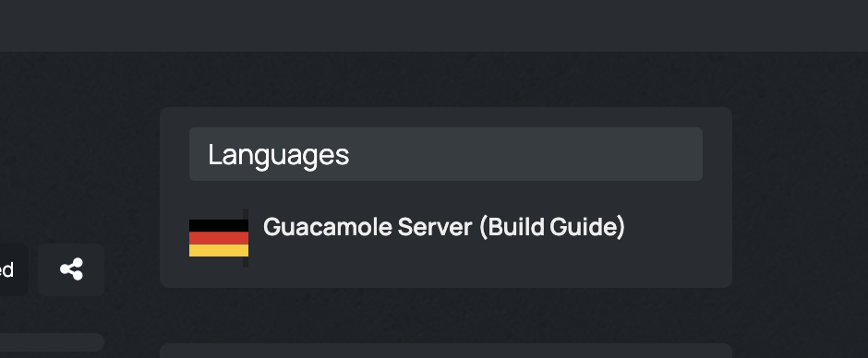Click the word "Server" in the guide title
868x358 pixels.
tap(435, 227)
